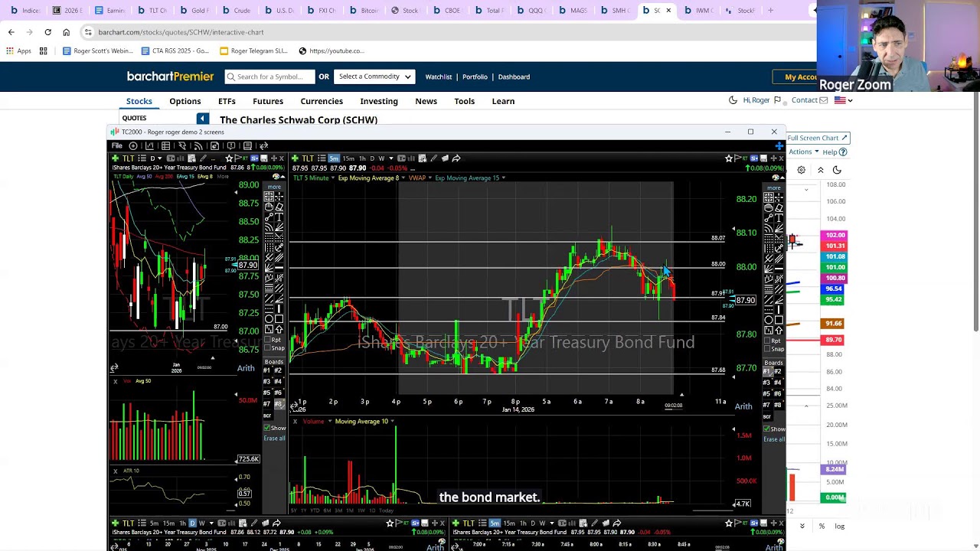Select the eraser tool beside the 5-minute price scale

click(x=779, y=207)
